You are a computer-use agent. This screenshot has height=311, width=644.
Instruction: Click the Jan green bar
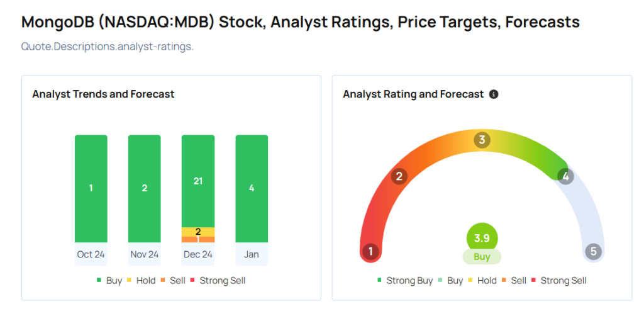tap(252, 188)
